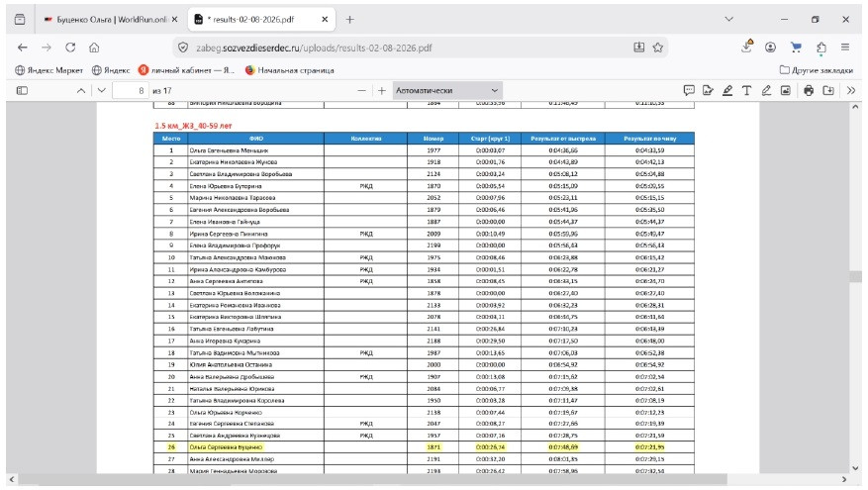868x490 pixels.
Task: Open the Firefox account menu
Action: click(x=771, y=48)
